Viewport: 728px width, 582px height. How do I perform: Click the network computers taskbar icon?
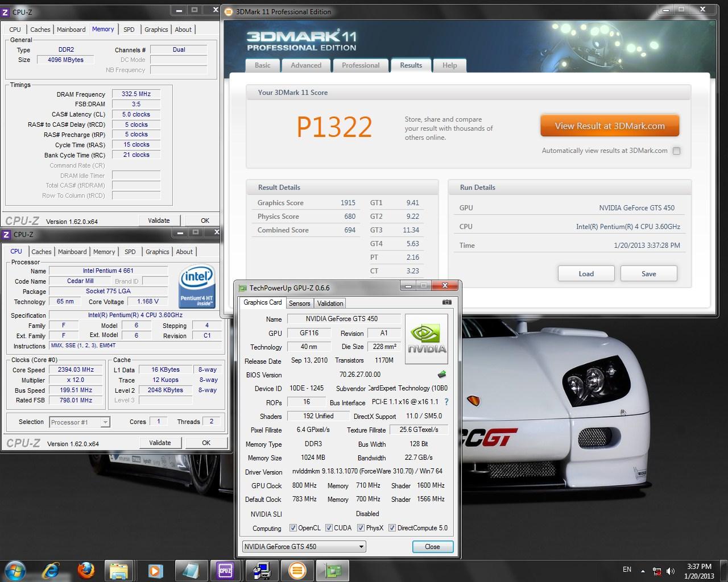click(262, 570)
